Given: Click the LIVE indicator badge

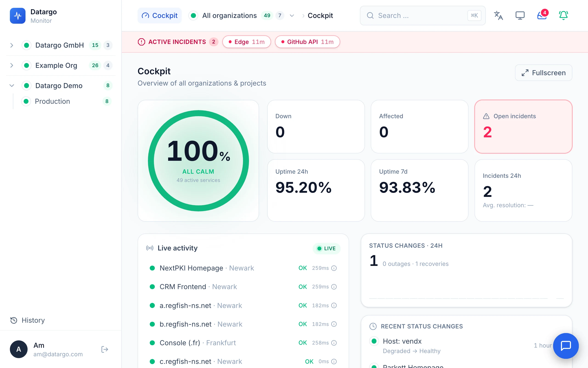Looking at the screenshot, I should pos(326,248).
